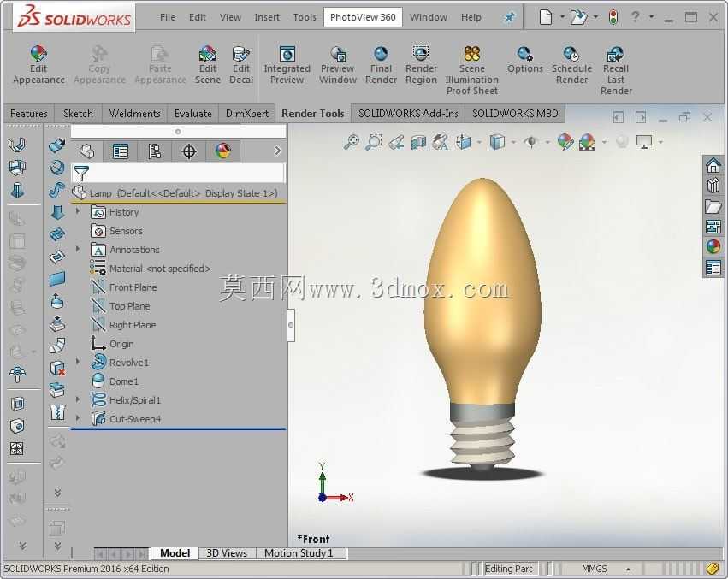728x579 pixels.
Task: Open the SOLIDWORKS Add-Ins tab
Action: [x=408, y=113]
